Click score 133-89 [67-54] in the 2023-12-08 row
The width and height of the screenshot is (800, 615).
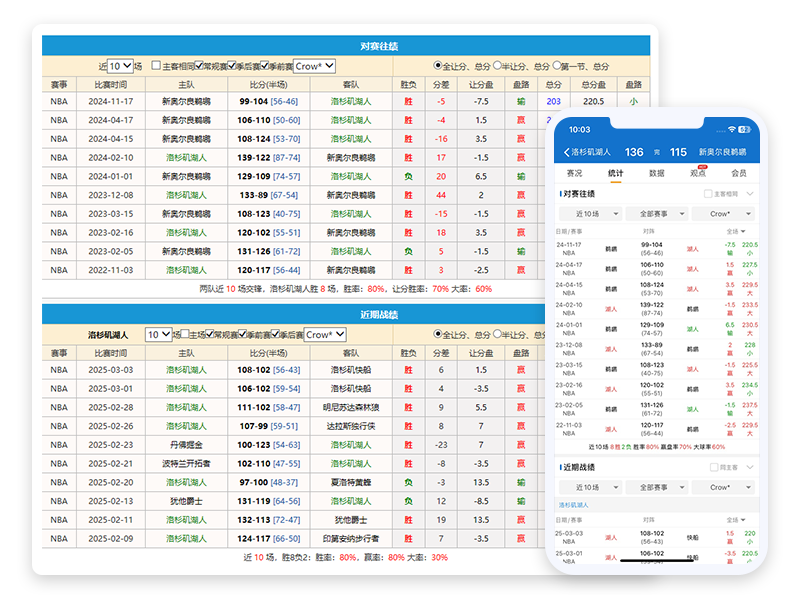[268, 195]
